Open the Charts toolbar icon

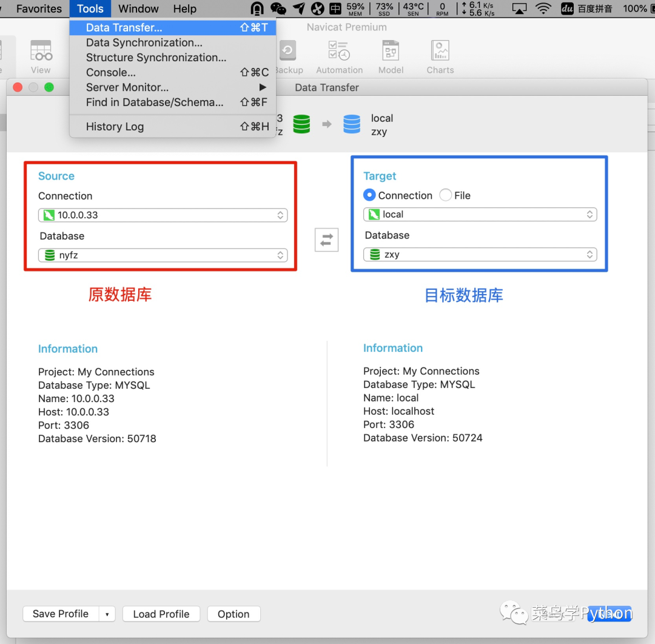pyautogui.click(x=440, y=56)
